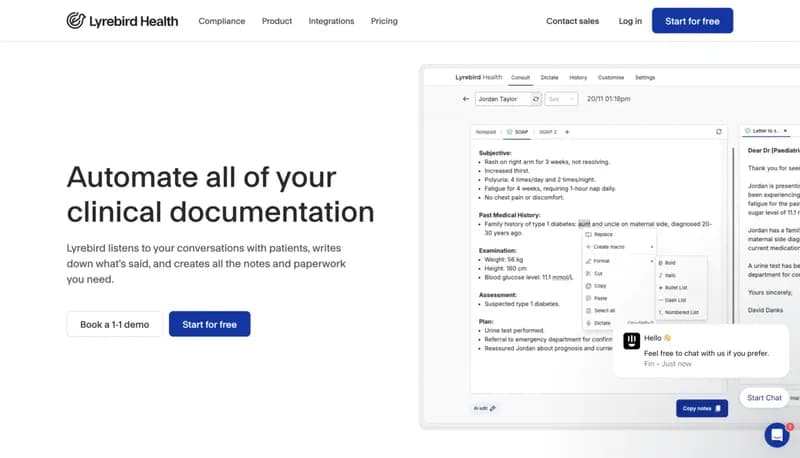Screen dimensions: 800x458
Task: Click hero Start for free button
Action: point(210,324)
